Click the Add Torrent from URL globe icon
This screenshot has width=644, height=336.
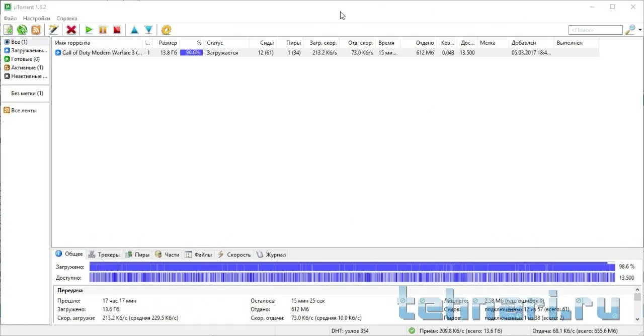pyautogui.click(x=22, y=30)
